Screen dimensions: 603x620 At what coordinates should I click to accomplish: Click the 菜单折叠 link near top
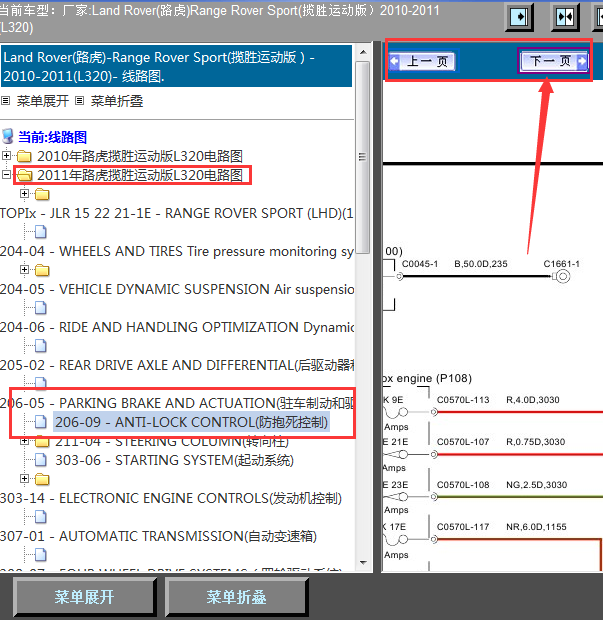coord(117,101)
